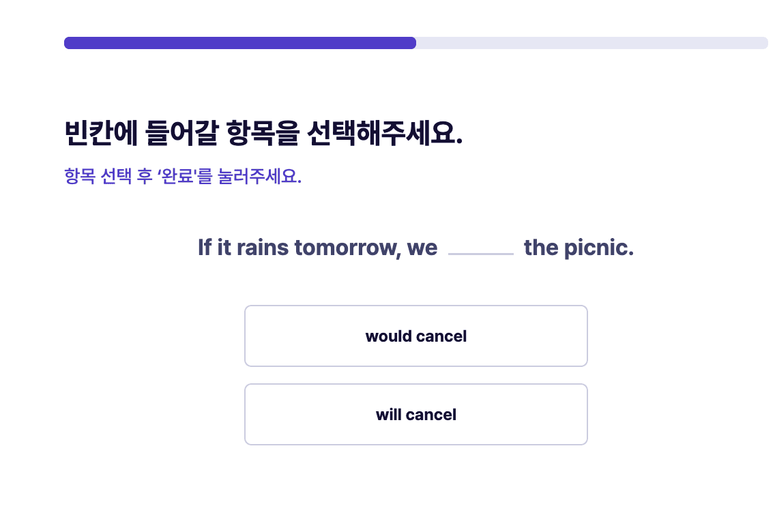The width and height of the screenshot is (775, 532).
Task: Choose the "will cancel" answer option
Action: [415, 415]
